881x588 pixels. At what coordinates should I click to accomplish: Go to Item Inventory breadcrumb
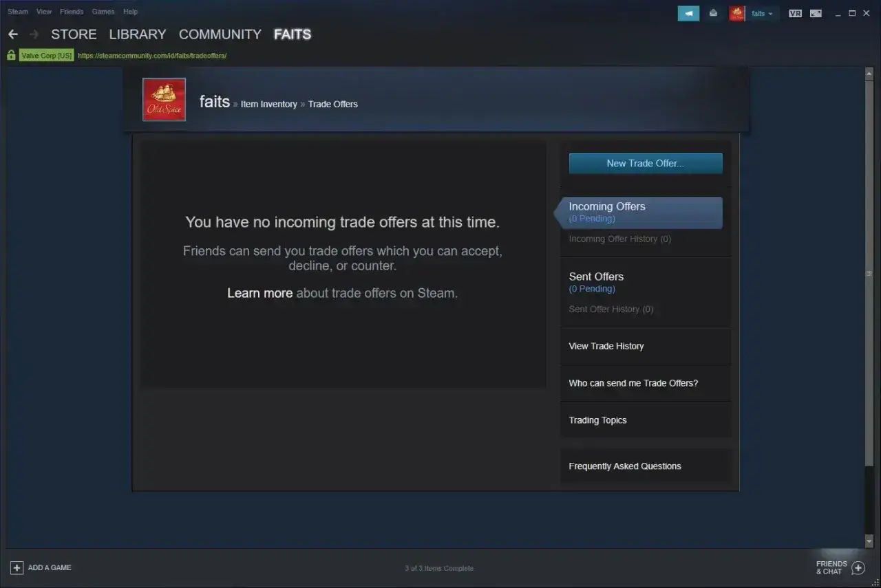pos(269,105)
